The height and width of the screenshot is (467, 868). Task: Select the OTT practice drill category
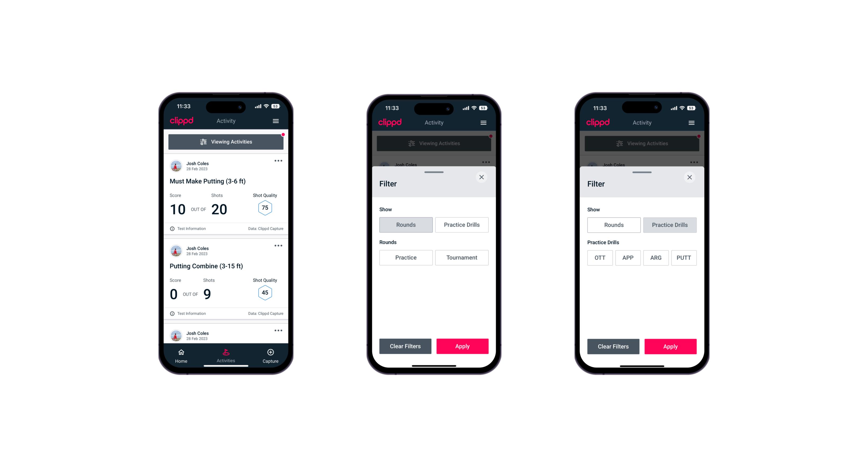[601, 258]
